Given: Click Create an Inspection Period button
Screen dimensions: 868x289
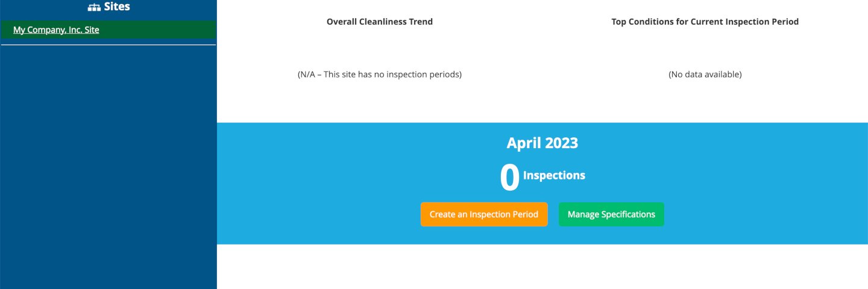Looking at the screenshot, I should click(483, 214).
